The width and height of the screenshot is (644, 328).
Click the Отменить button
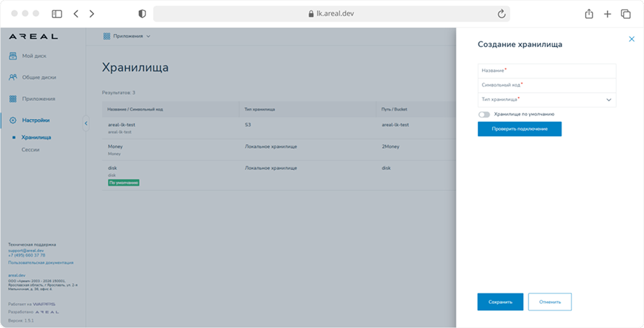(x=550, y=302)
